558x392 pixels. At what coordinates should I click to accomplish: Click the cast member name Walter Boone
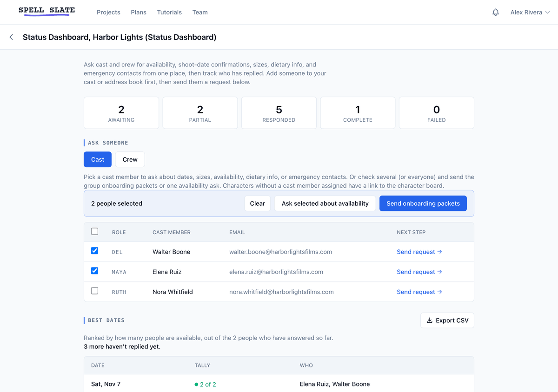pos(171,252)
